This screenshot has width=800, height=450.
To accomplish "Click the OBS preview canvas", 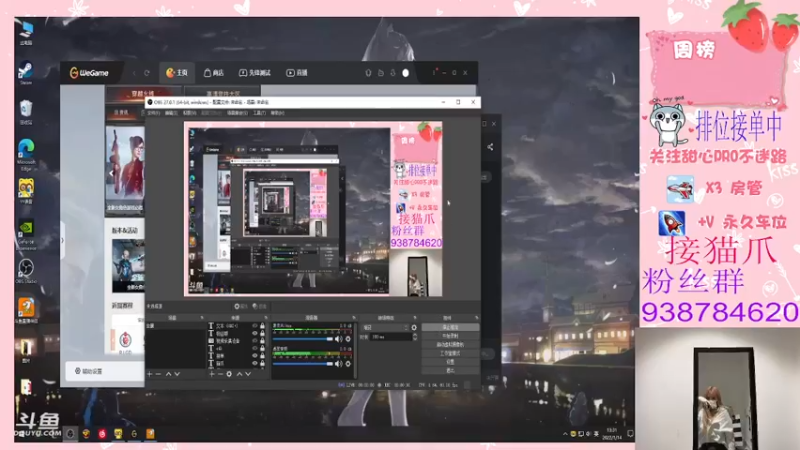I will [x=313, y=209].
